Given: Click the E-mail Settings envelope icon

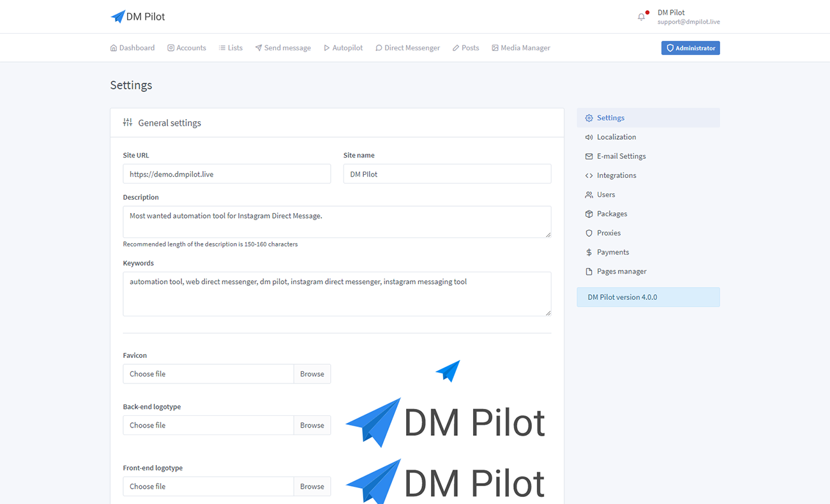Looking at the screenshot, I should pyautogui.click(x=589, y=156).
